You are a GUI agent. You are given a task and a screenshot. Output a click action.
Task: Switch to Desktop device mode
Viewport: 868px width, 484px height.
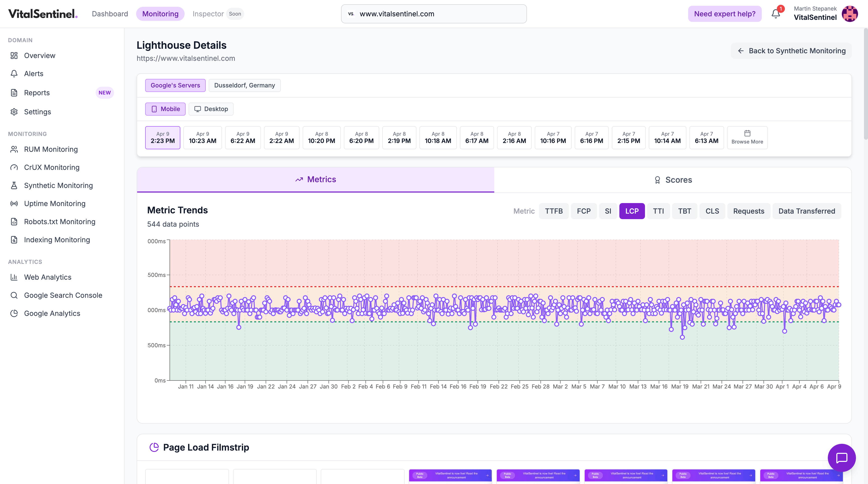click(211, 109)
